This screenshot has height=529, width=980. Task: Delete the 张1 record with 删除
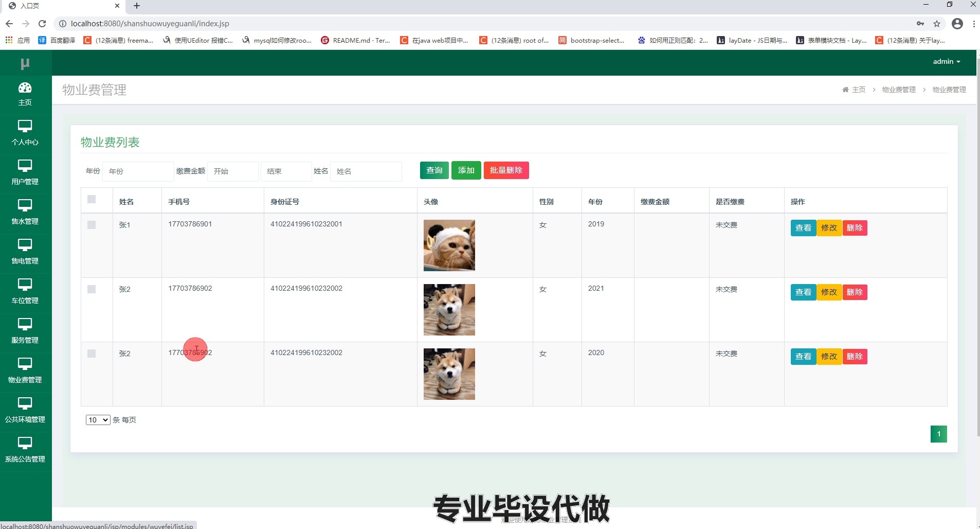coord(855,228)
